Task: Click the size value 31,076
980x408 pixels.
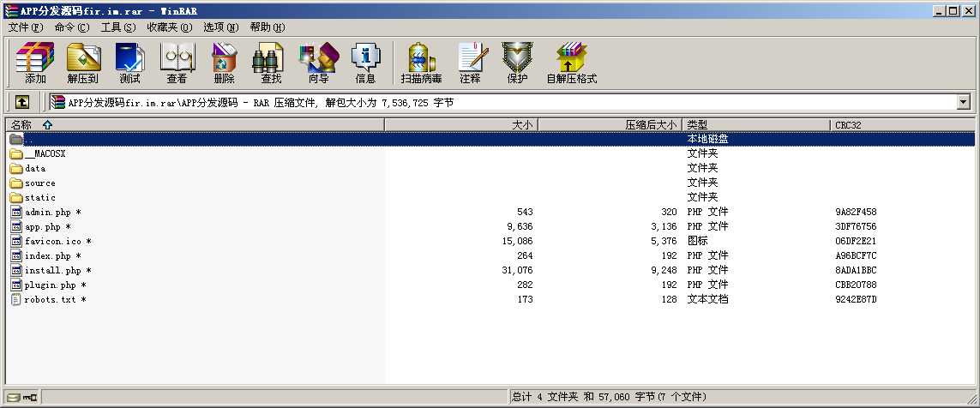Action: 517,271
